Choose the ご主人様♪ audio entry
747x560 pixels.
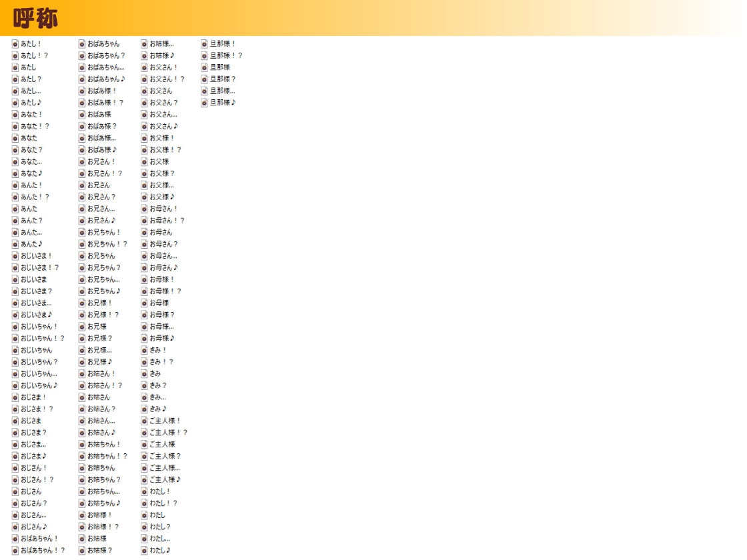tap(165, 480)
